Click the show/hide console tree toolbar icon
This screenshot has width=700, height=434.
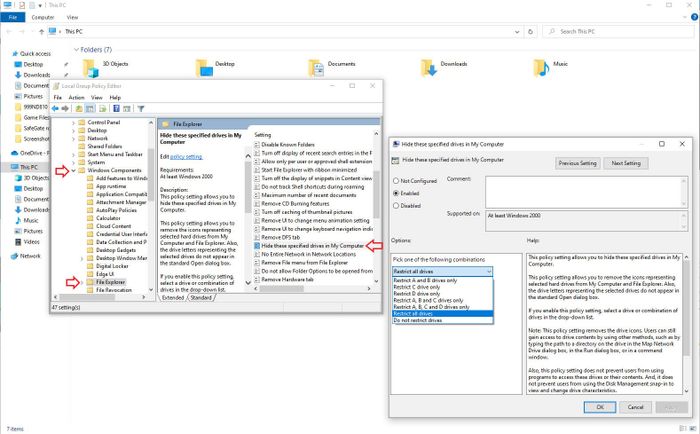[90, 108]
